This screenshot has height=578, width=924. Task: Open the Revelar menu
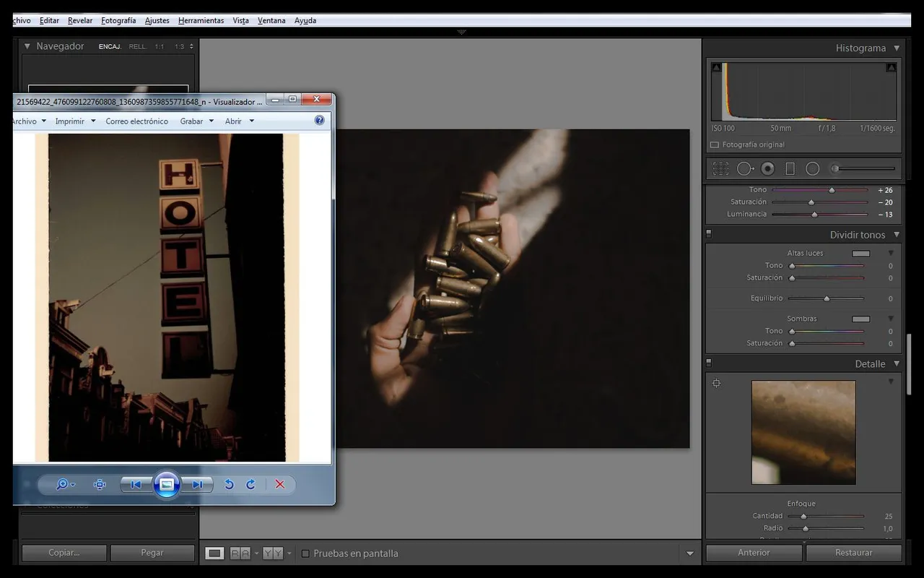[80, 20]
